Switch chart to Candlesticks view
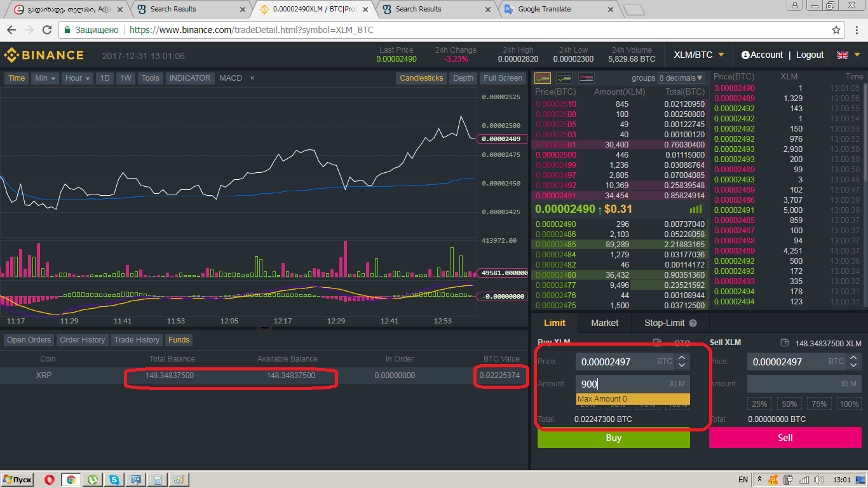 coord(421,78)
